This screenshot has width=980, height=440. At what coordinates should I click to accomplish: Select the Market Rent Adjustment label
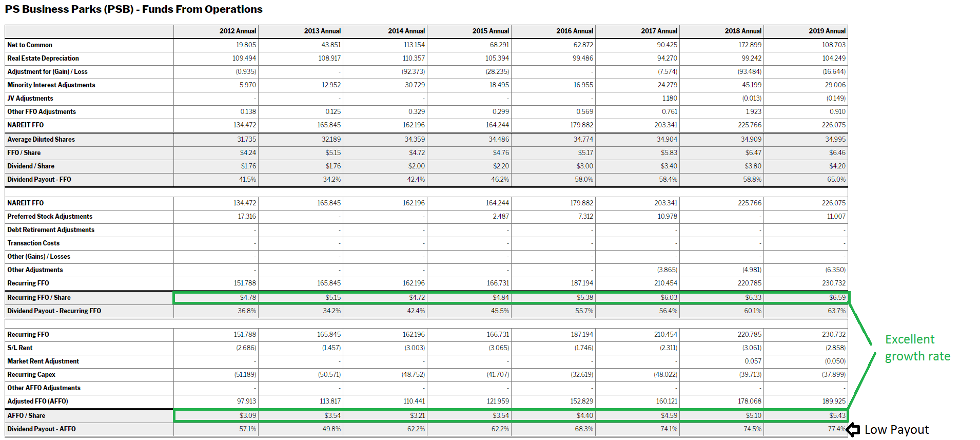pyautogui.click(x=43, y=361)
